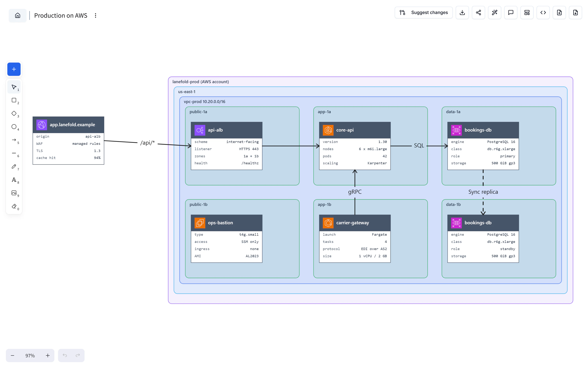Image resolution: width=588 pixels, height=368 pixels.
Task: Open the comments panel icon
Action: point(510,12)
